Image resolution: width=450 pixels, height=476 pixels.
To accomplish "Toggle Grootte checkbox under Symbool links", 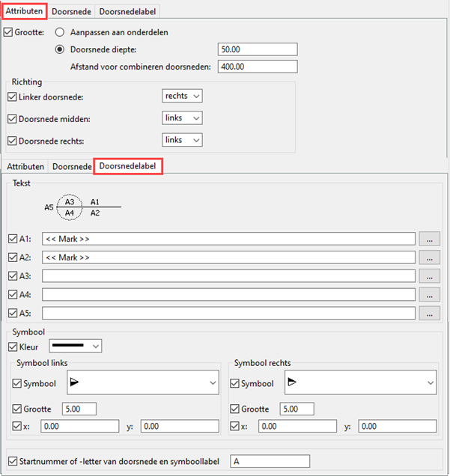I will coord(17,409).
